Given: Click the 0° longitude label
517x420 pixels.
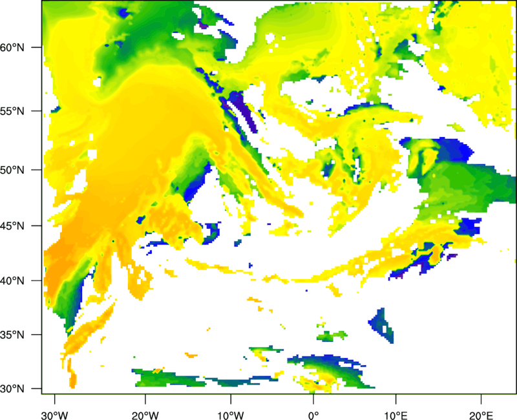Looking at the screenshot, I should click(x=313, y=415).
